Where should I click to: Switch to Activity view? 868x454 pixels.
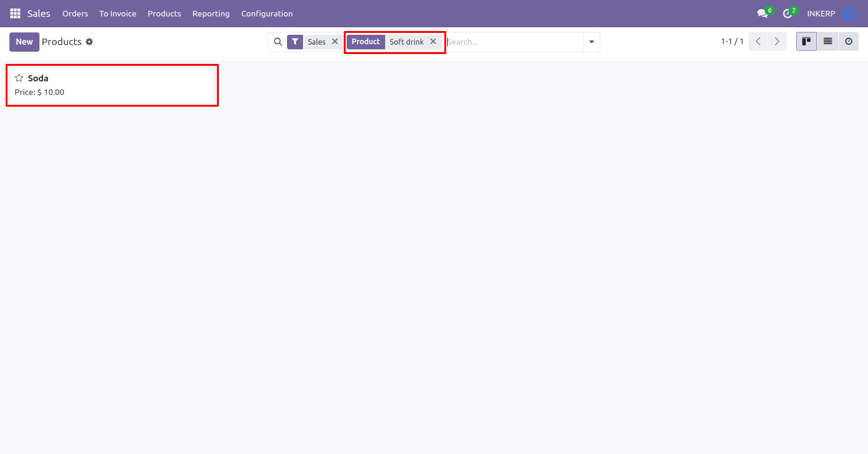click(849, 41)
